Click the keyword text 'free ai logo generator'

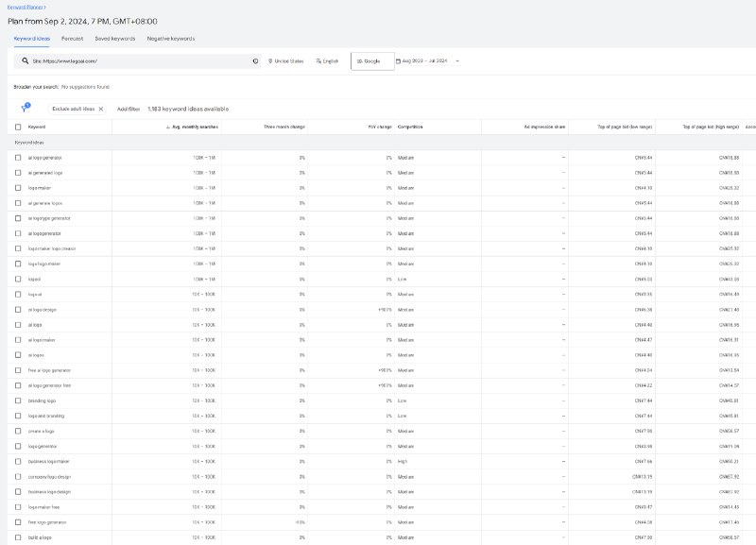click(x=49, y=370)
